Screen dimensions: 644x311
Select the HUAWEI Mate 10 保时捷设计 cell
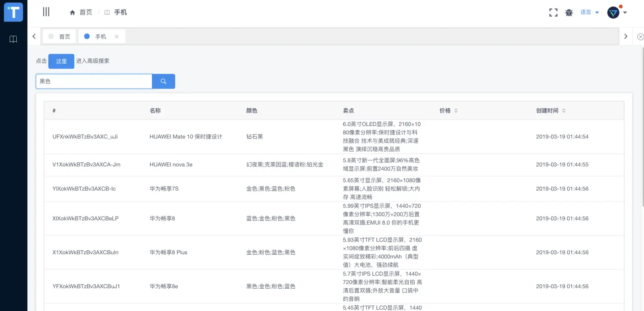tap(186, 137)
